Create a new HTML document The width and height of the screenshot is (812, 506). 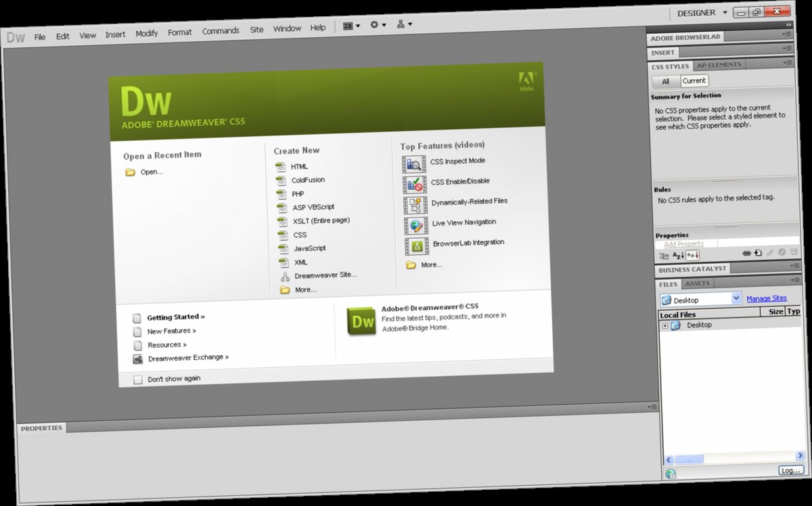click(299, 166)
